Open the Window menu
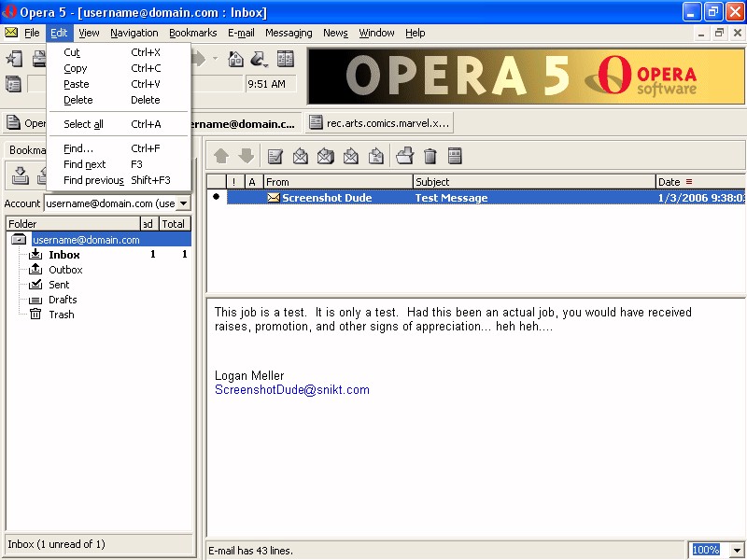The height and width of the screenshot is (560, 747). [x=376, y=33]
